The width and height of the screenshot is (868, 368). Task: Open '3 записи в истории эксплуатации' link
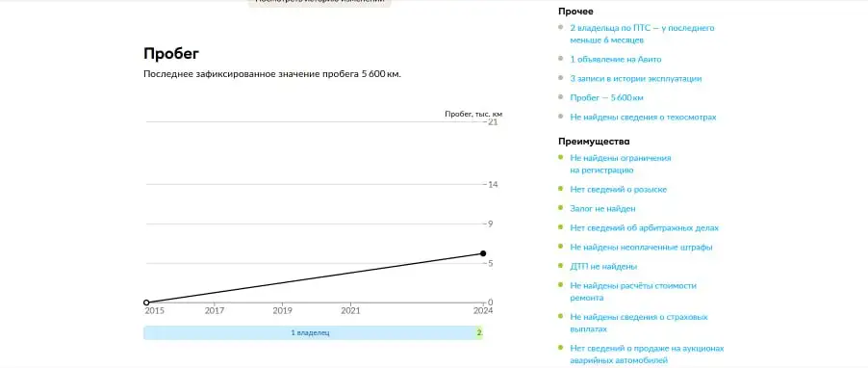(x=636, y=79)
